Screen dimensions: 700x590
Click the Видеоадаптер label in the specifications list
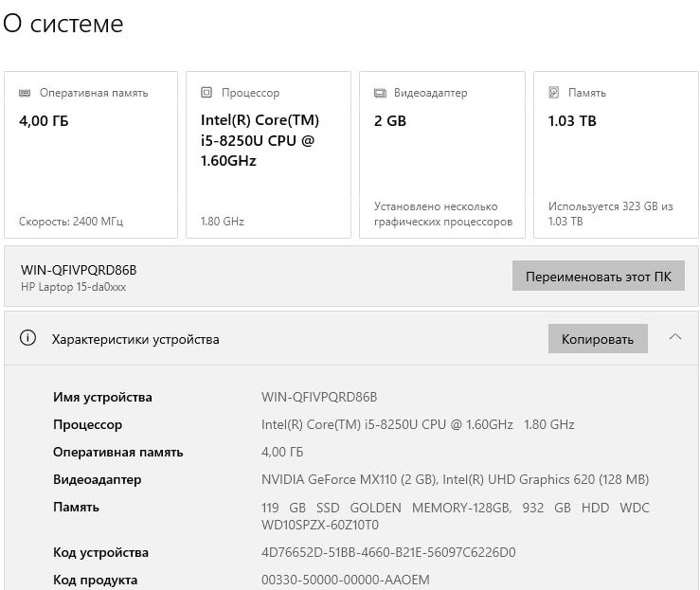[97, 479]
